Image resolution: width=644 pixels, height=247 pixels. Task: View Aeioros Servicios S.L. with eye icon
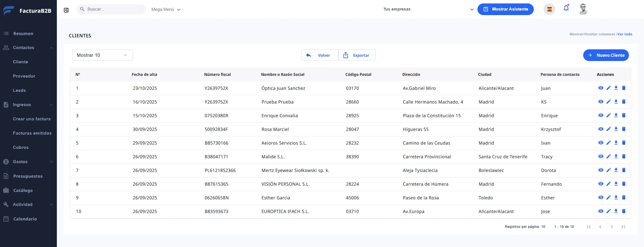click(x=601, y=143)
